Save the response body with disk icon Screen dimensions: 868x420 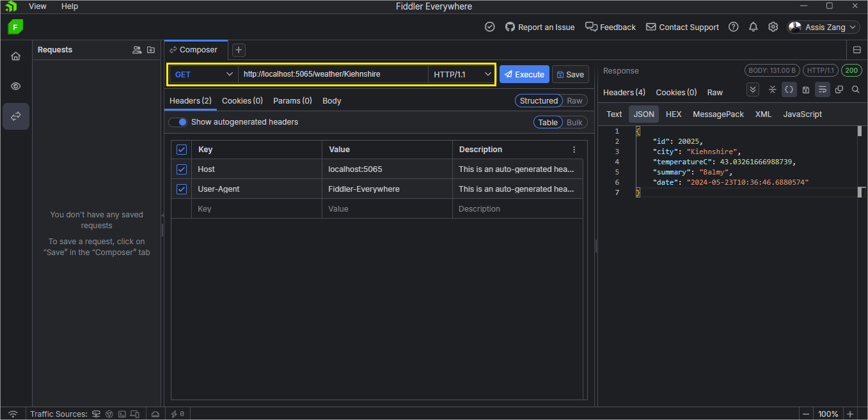pyautogui.click(x=806, y=90)
